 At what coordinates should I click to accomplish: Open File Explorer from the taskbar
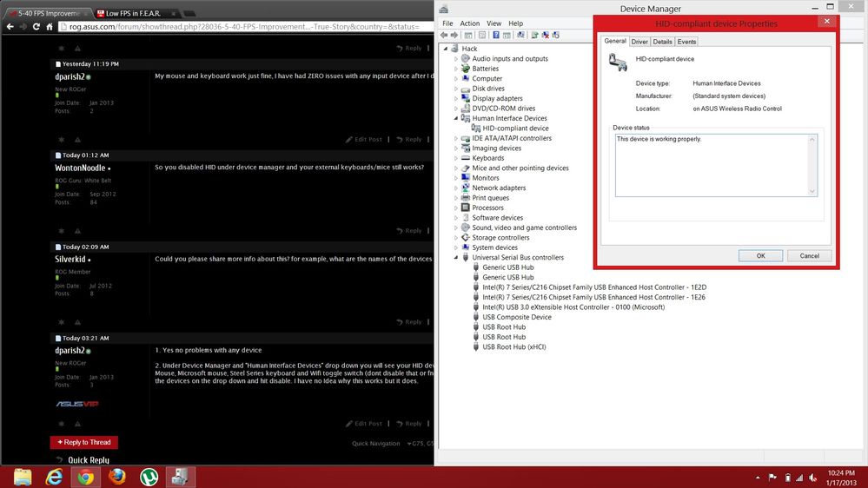coord(23,477)
